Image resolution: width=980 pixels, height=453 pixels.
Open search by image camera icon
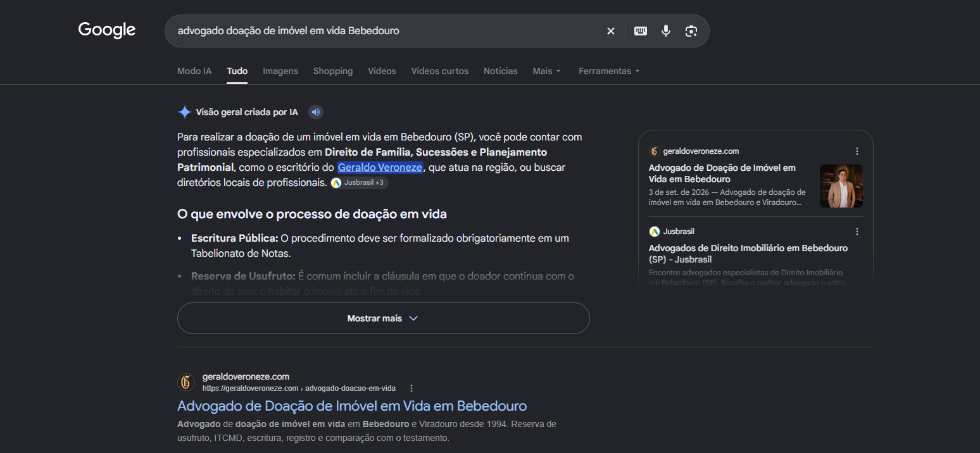pos(691,31)
